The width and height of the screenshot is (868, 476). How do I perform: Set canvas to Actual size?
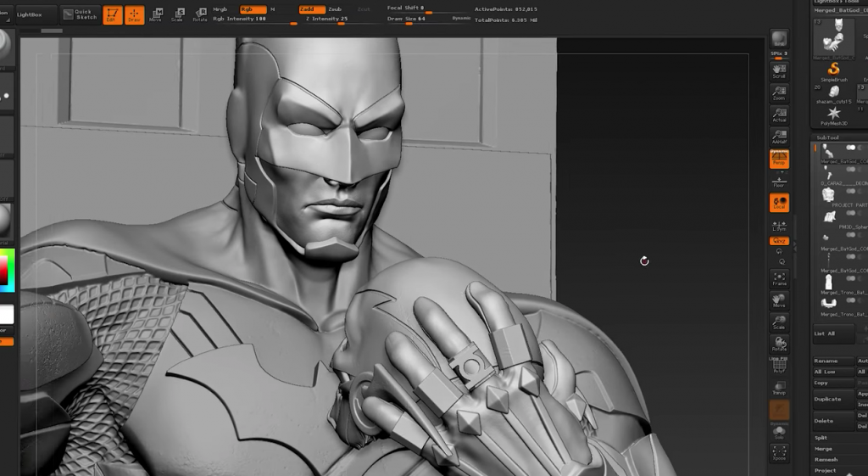coord(780,115)
